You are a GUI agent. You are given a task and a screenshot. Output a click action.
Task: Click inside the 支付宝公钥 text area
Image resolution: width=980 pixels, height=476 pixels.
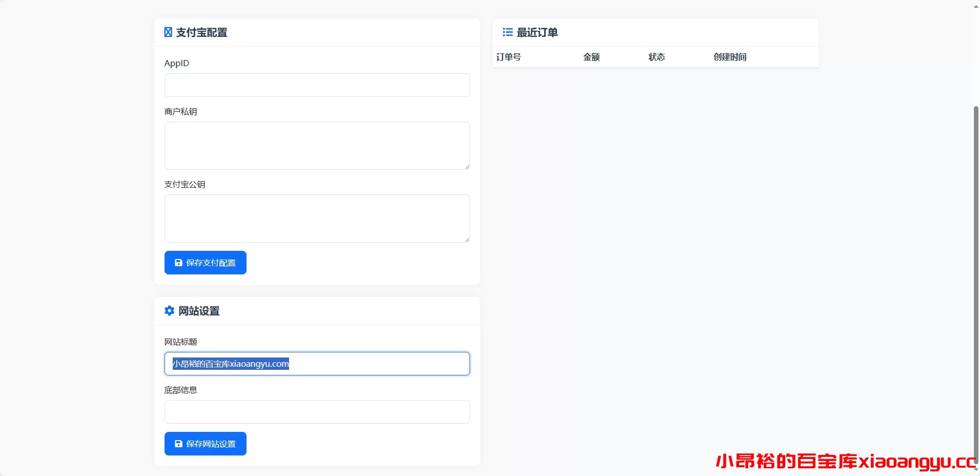(317, 218)
